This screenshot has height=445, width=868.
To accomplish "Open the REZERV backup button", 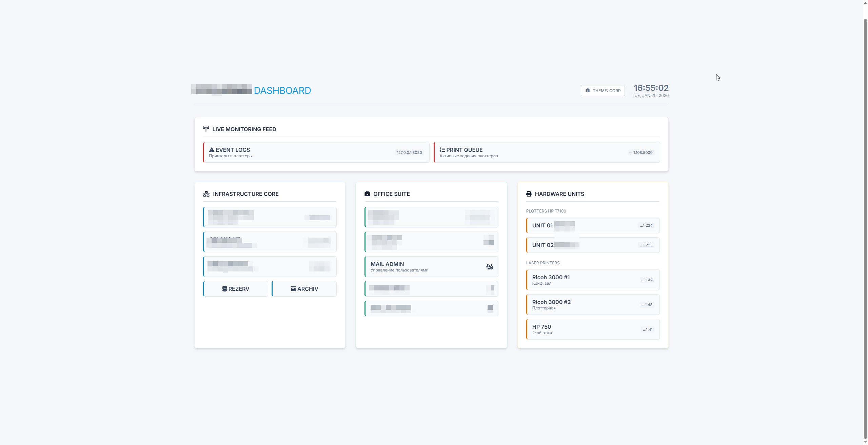I will click(x=236, y=289).
